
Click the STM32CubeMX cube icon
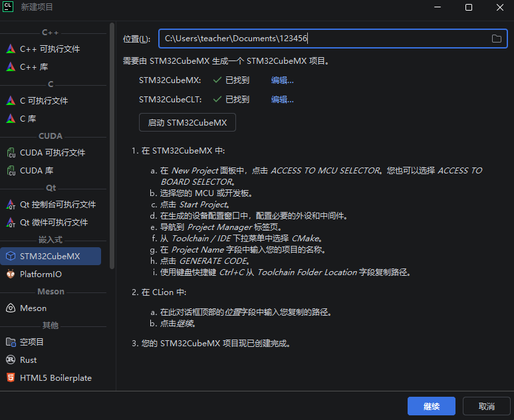pyautogui.click(x=11, y=257)
